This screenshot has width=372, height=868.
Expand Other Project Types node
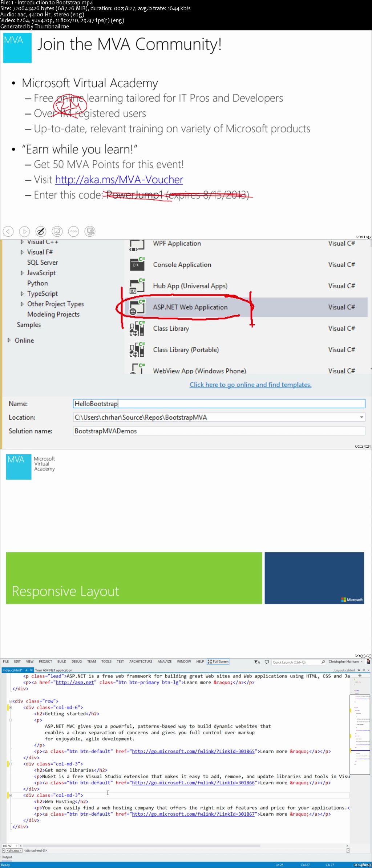pyautogui.click(x=22, y=304)
